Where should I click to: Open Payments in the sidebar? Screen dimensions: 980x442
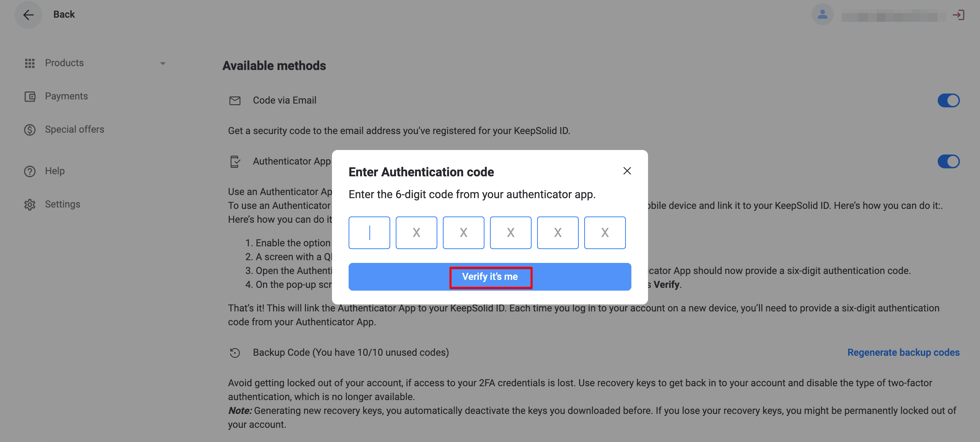click(66, 96)
